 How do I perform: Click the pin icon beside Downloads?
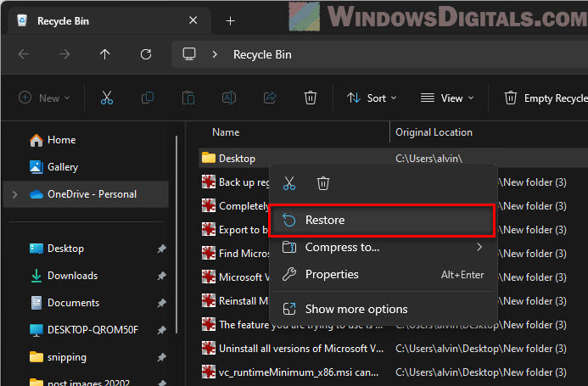tap(161, 276)
